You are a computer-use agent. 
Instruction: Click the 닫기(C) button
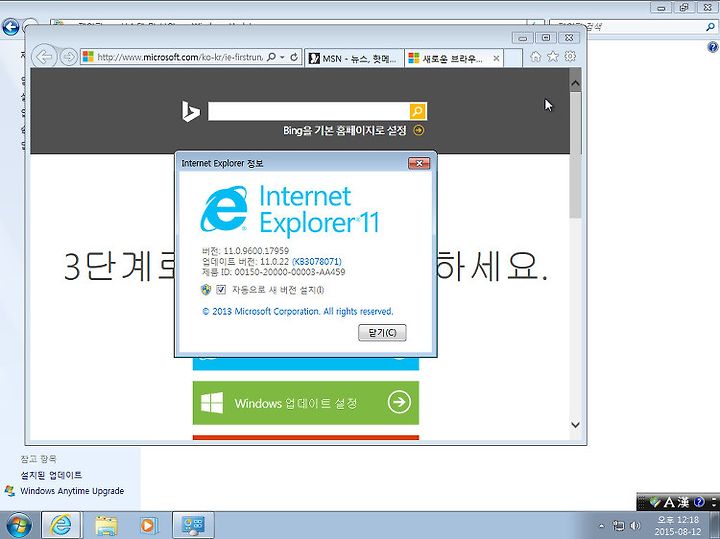(x=382, y=332)
